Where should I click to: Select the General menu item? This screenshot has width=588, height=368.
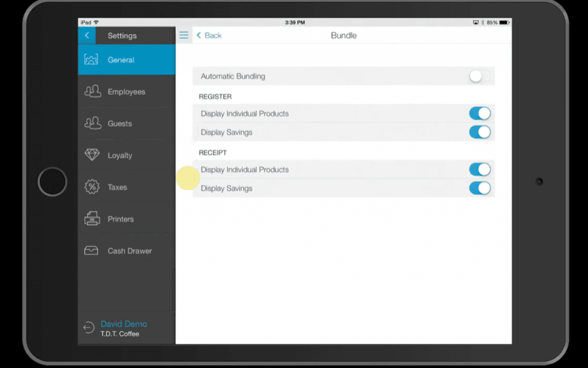pyautogui.click(x=127, y=60)
